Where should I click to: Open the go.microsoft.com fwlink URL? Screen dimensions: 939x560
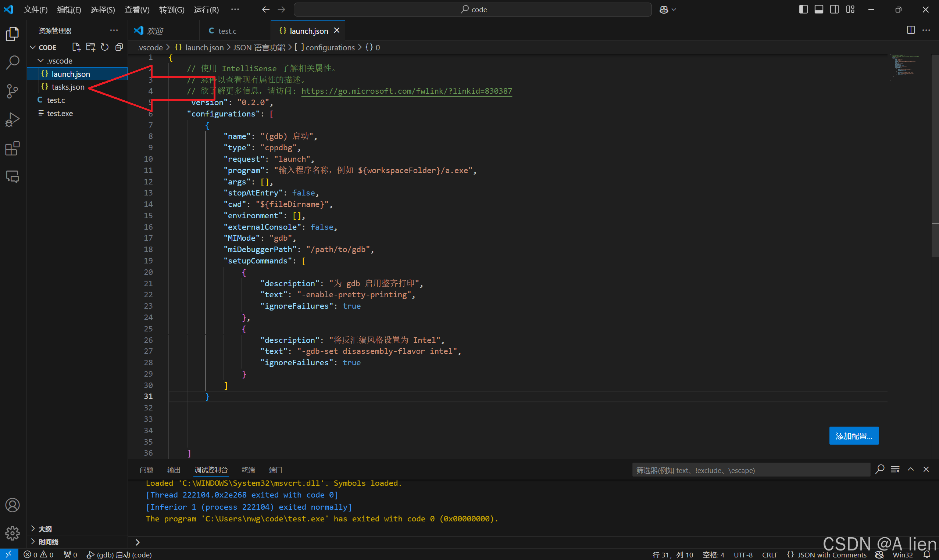[406, 91]
